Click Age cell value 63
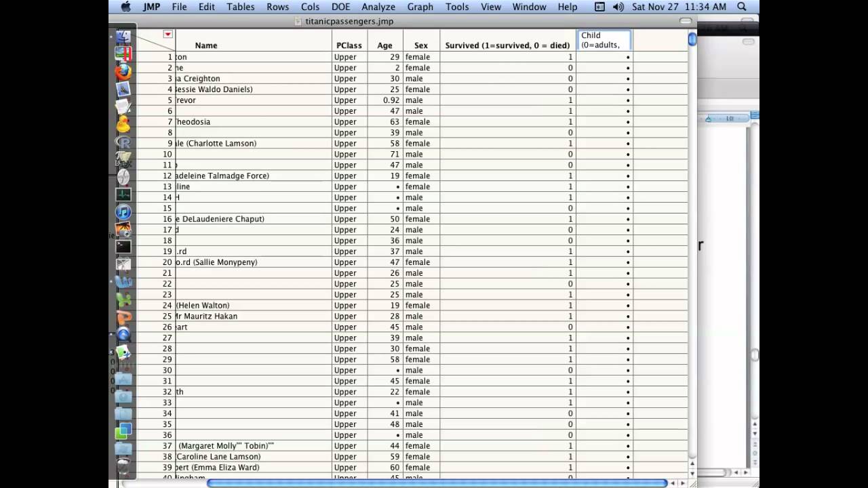 pyautogui.click(x=395, y=122)
